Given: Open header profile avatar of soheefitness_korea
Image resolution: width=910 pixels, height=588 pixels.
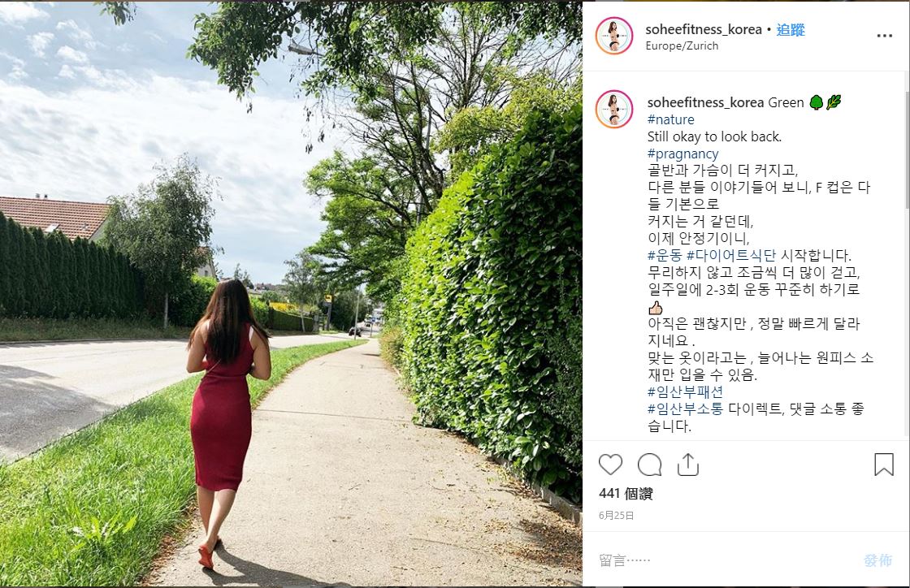Looking at the screenshot, I should (614, 36).
